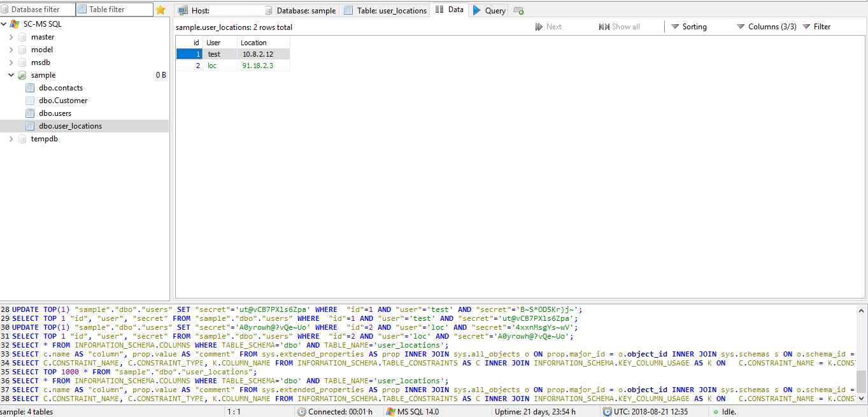Click the sample database icon in tree
This screenshot has height=417, width=868.
pos(22,75)
